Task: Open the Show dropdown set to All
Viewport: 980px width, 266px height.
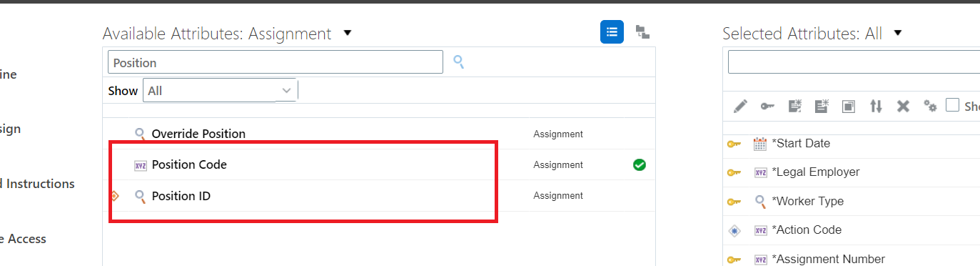Action: tap(220, 91)
